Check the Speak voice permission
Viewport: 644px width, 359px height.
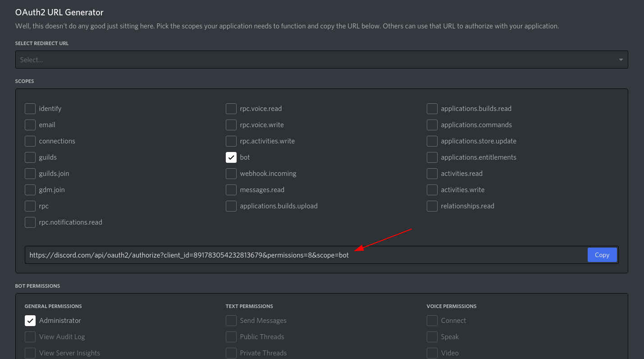[432, 337]
